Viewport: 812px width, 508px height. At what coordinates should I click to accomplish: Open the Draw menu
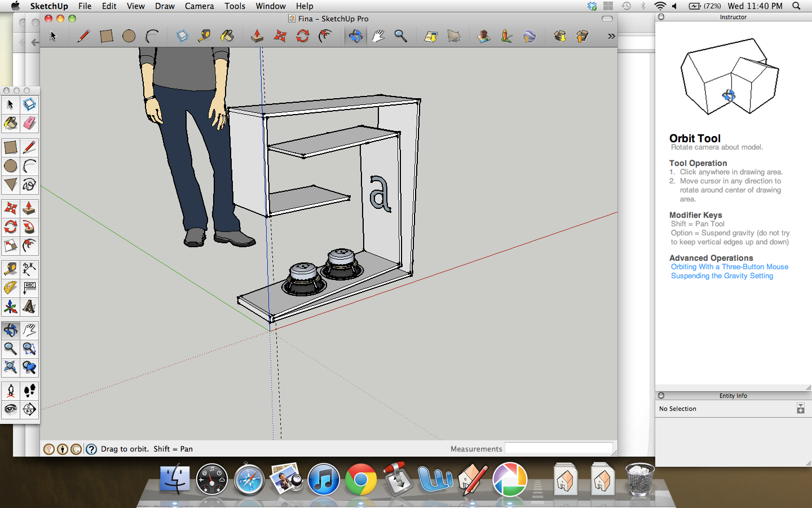pos(165,6)
